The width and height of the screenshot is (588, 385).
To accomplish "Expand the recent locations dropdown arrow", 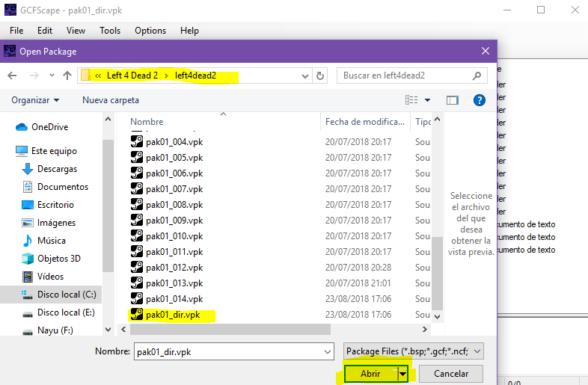I will click(x=52, y=76).
